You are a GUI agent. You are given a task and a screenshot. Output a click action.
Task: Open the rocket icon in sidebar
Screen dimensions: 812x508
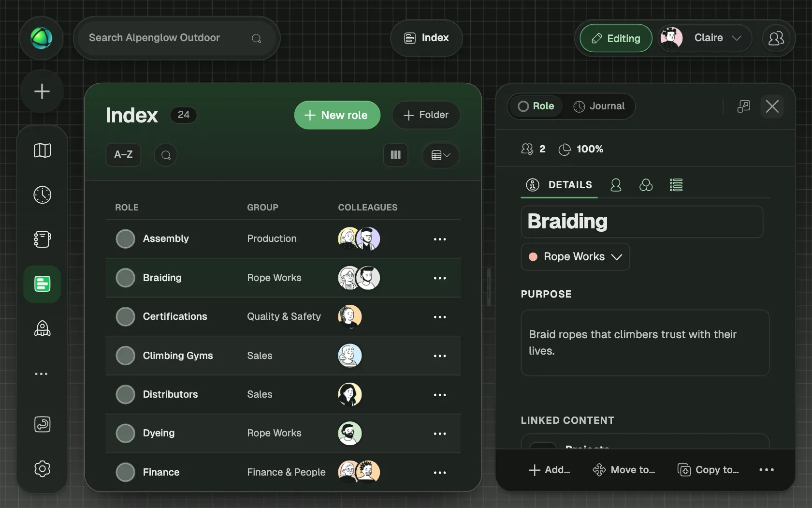[x=42, y=329]
